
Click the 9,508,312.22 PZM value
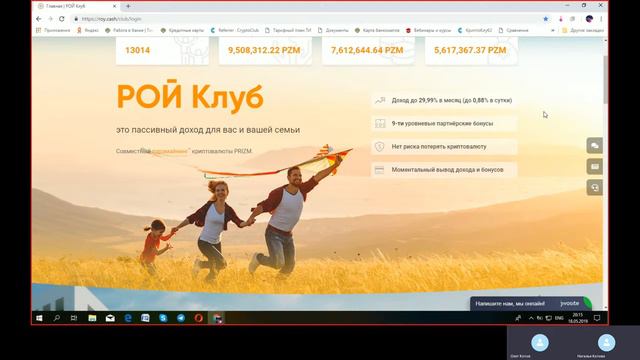pyautogui.click(x=264, y=50)
